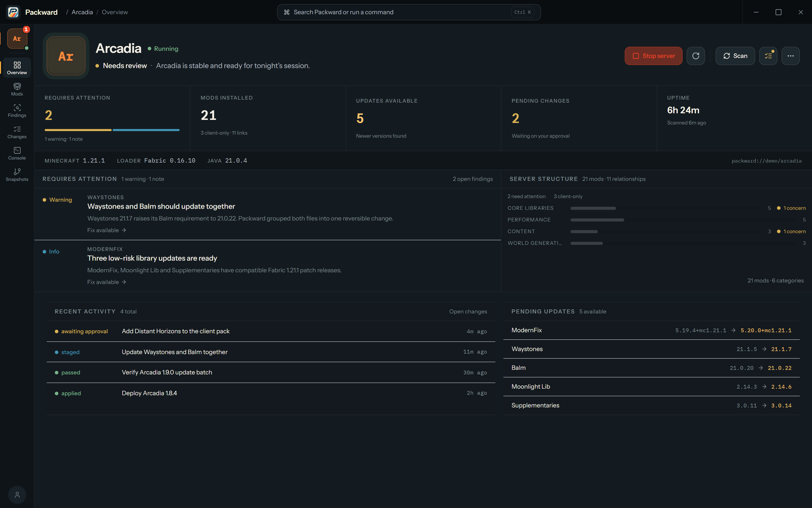Select the Moonlight Lib pending update row

(651, 387)
